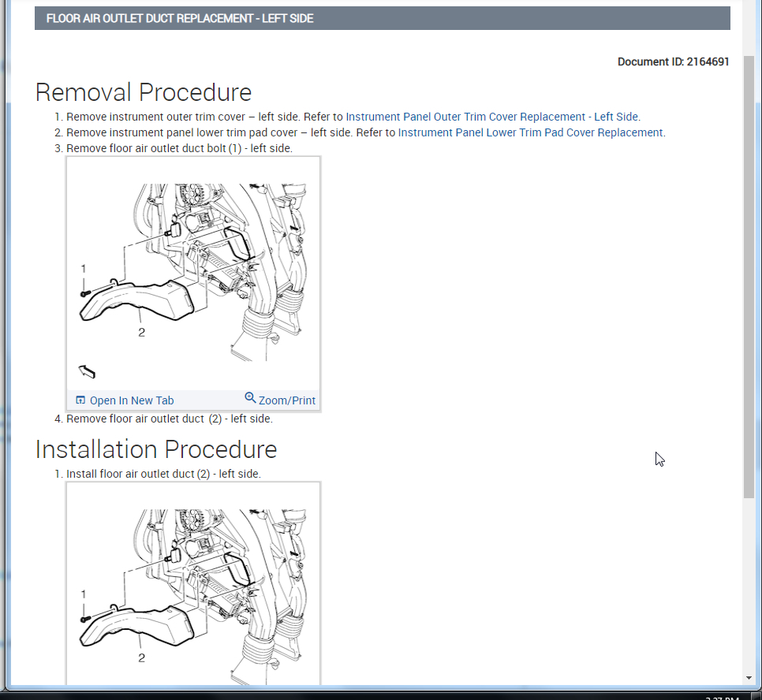Click the magnifier Zoom/Print icon
Viewport: 762px width, 700px height.
click(250, 398)
